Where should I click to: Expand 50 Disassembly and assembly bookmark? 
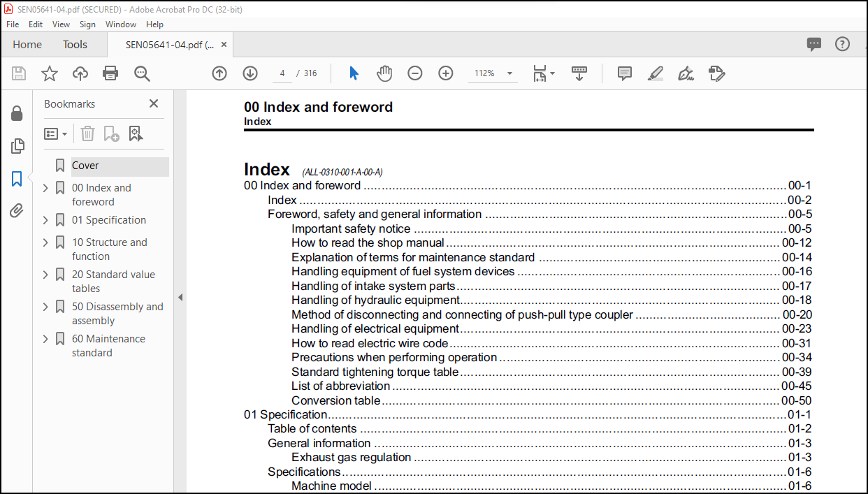point(45,307)
